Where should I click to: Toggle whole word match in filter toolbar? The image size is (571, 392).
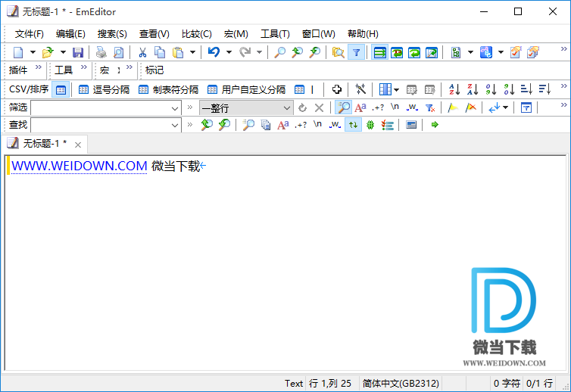pos(412,107)
